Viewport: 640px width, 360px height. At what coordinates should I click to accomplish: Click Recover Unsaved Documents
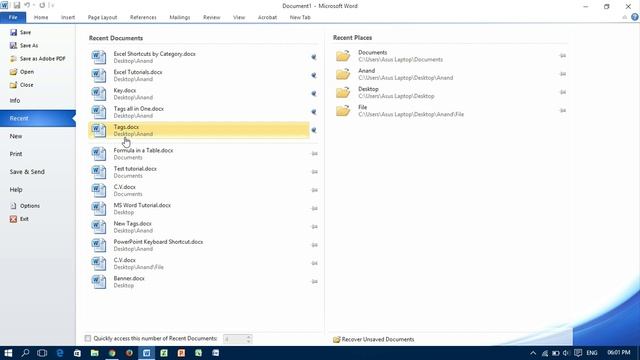click(x=373, y=339)
